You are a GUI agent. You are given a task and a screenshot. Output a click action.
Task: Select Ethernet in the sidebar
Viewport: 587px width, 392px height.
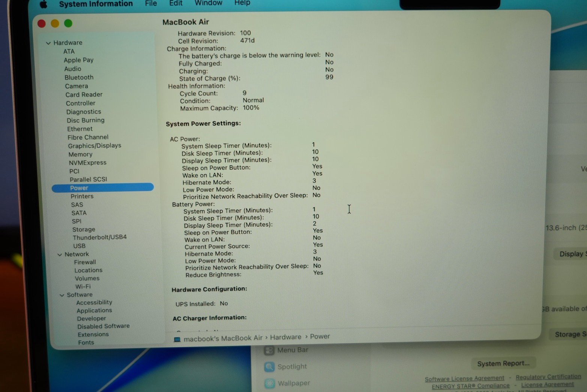coord(80,129)
